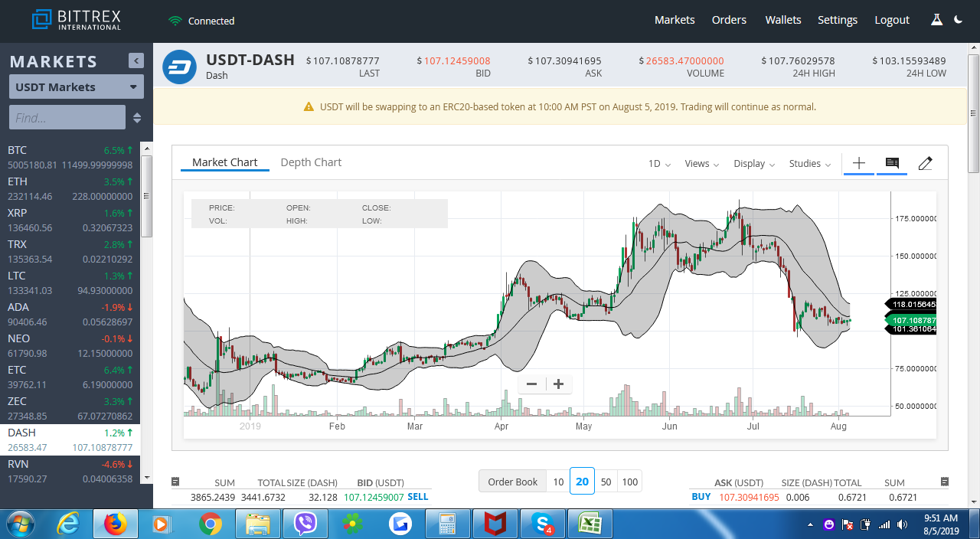Screen dimensions: 980x539
Task: Switch to the Depth Chart tab
Action: pos(311,162)
